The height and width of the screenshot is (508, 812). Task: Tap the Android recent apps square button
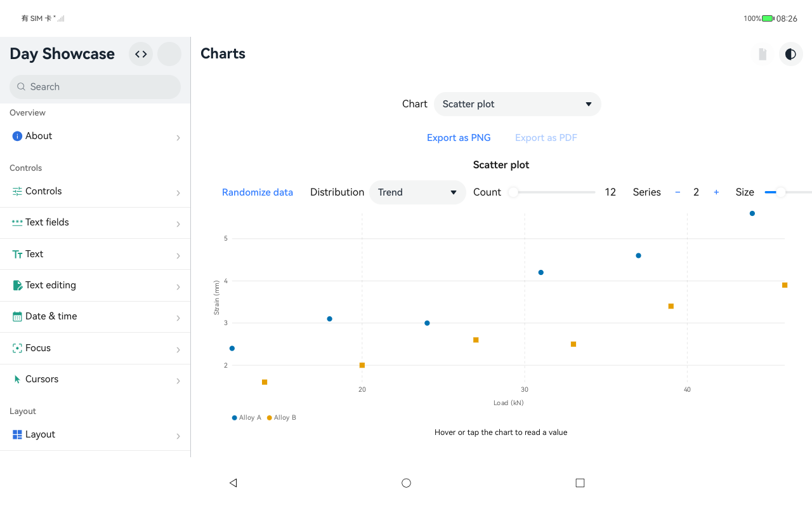(580, 483)
